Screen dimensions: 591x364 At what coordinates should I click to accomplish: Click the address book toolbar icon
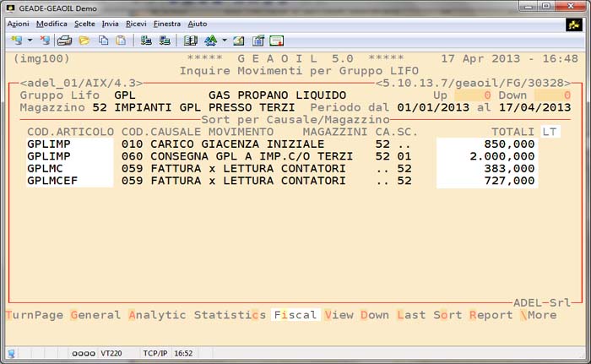191,41
